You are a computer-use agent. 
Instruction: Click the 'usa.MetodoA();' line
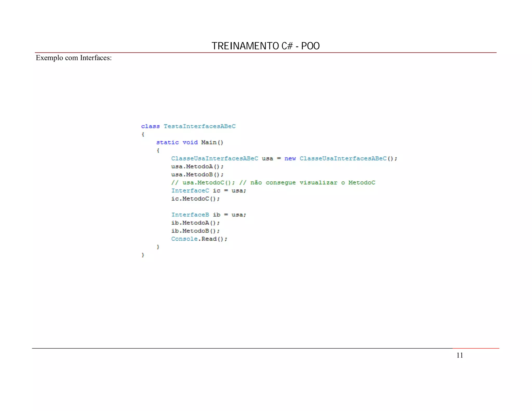197,167
